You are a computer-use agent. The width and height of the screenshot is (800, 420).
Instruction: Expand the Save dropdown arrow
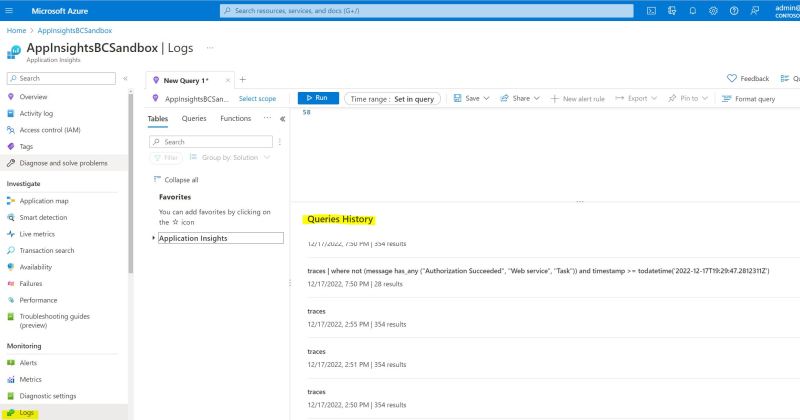[x=486, y=98]
